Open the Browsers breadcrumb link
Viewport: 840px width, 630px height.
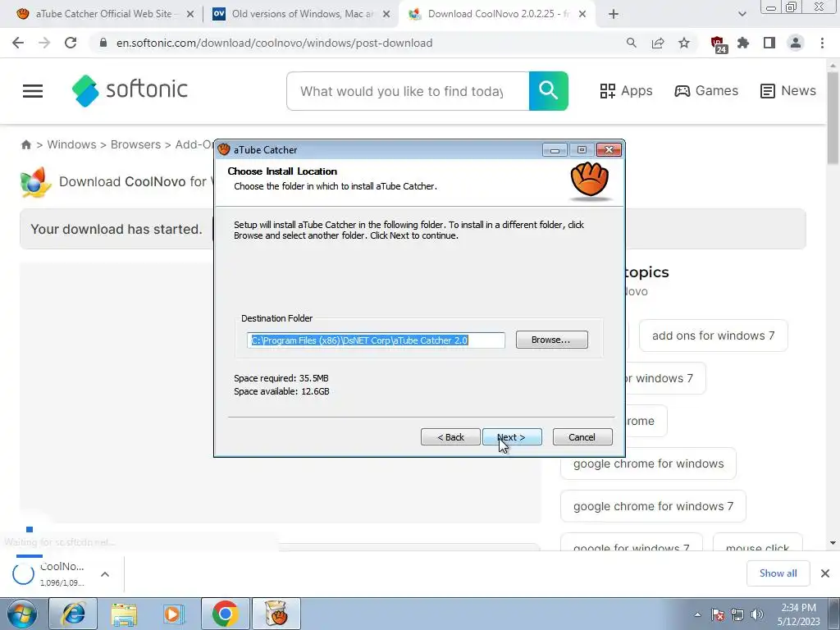135,144
